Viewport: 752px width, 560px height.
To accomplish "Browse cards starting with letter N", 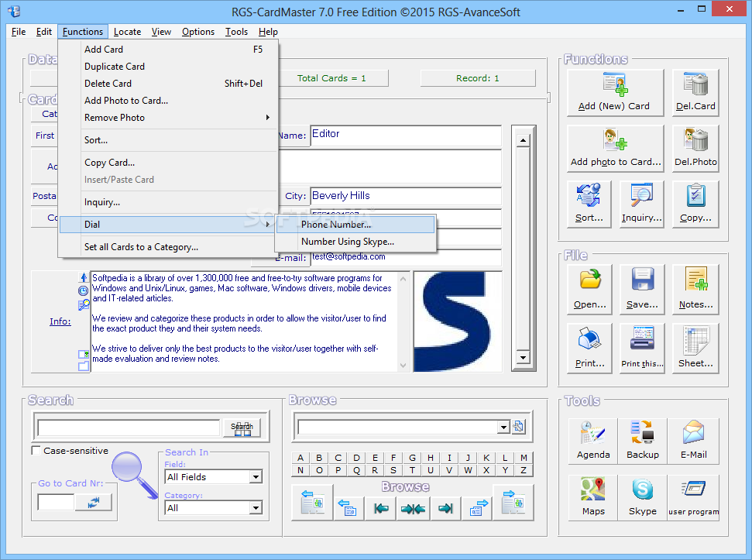I will coord(300,470).
